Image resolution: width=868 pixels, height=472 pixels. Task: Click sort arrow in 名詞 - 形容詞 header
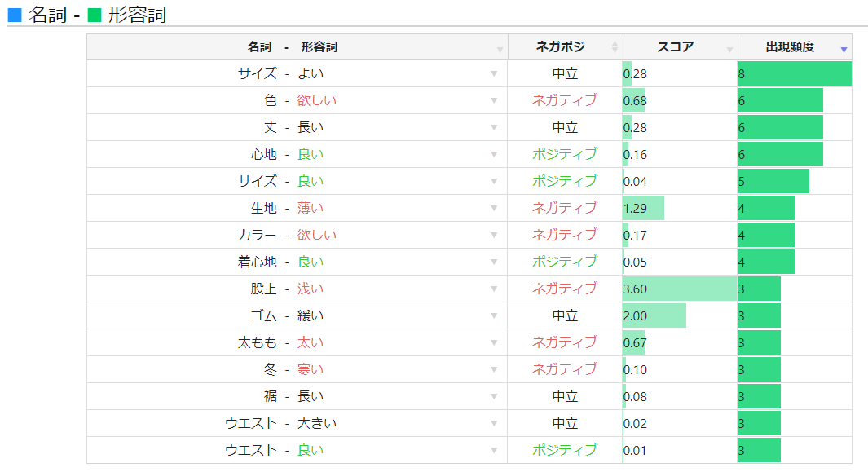coord(500,50)
